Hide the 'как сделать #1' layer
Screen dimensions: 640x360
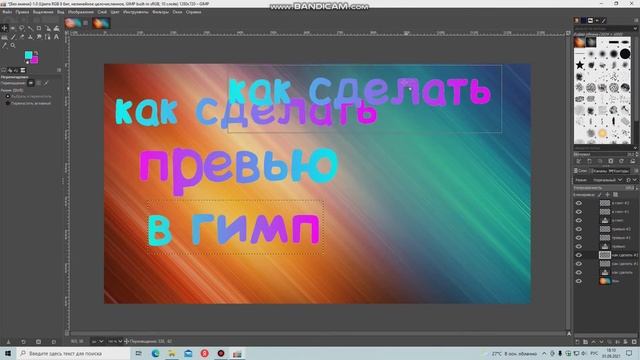[x=578, y=264]
